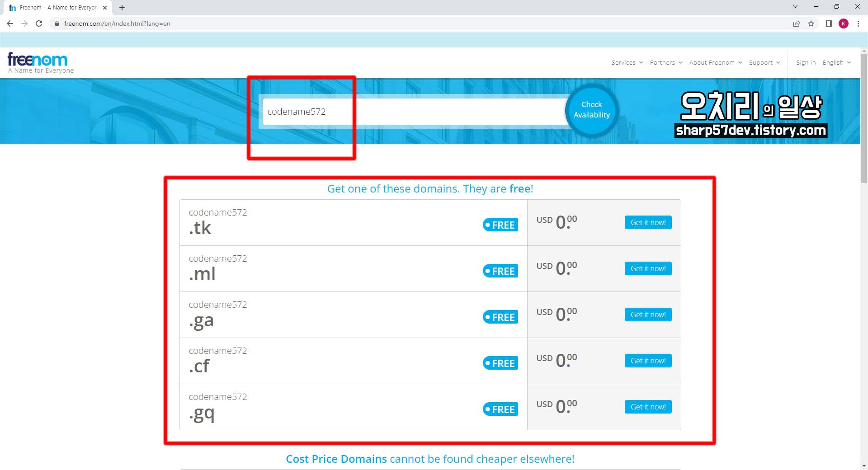The height and width of the screenshot is (470, 868).
Task: Bookmark this page with star icon
Action: 811,23
